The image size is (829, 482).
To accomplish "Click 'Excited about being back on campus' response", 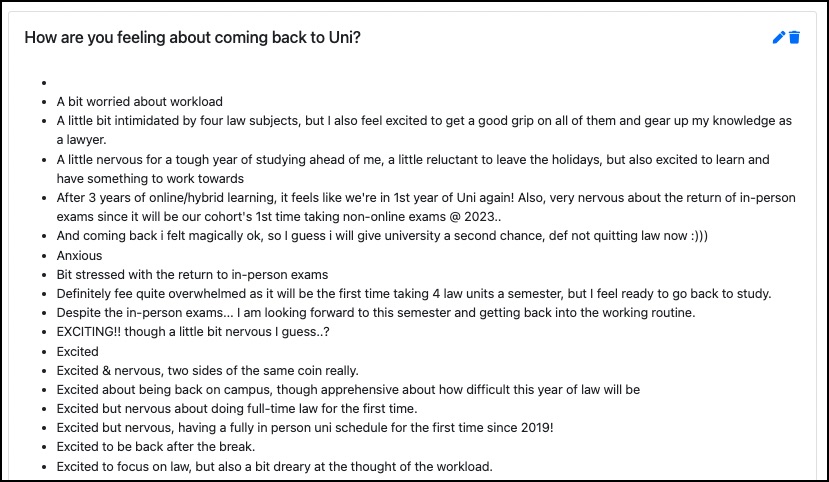I will 348,390.
